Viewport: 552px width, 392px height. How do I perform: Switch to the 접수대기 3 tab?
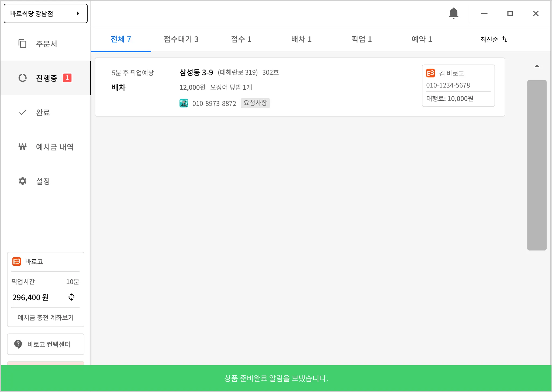[181, 39]
